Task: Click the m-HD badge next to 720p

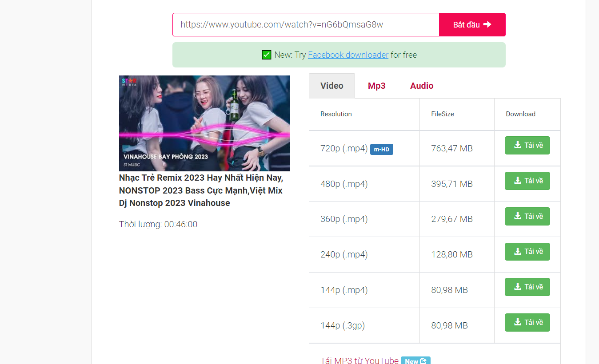Action: click(x=381, y=149)
